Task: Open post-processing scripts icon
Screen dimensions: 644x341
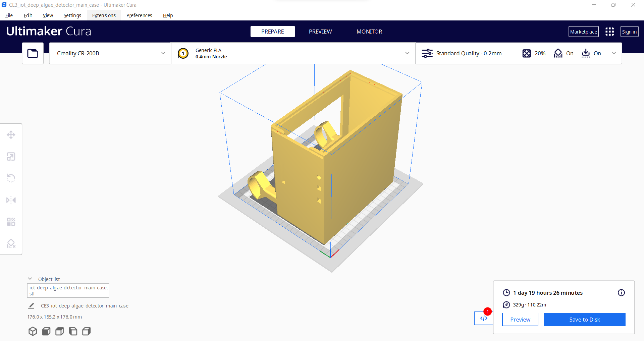Action: [484, 318]
